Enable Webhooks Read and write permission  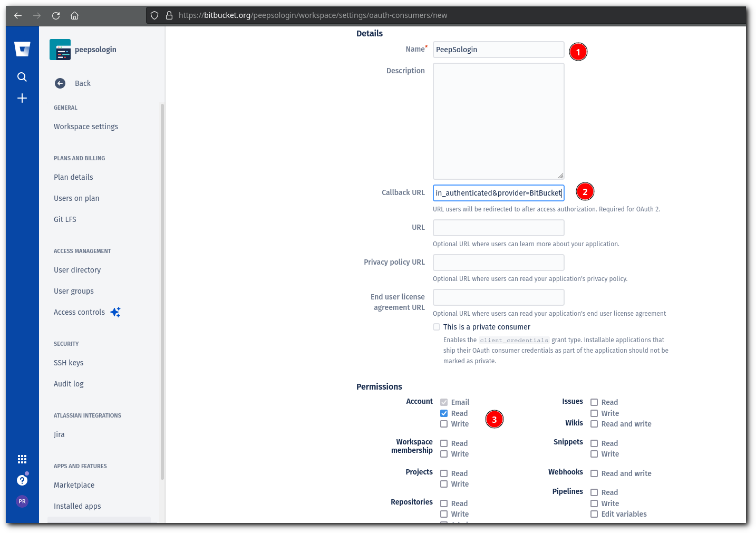coord(594,473)
